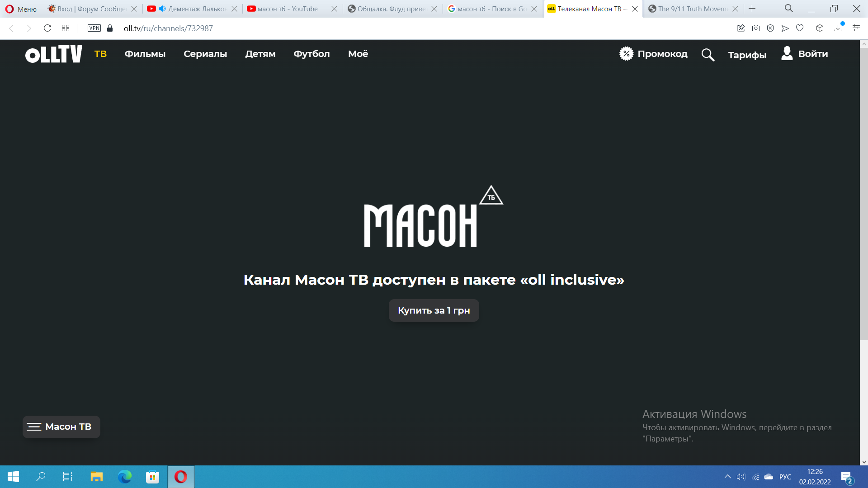Viewport: 868px width, 488px height.
Task: Open Task View on taskbar
Action: point(68,477)
